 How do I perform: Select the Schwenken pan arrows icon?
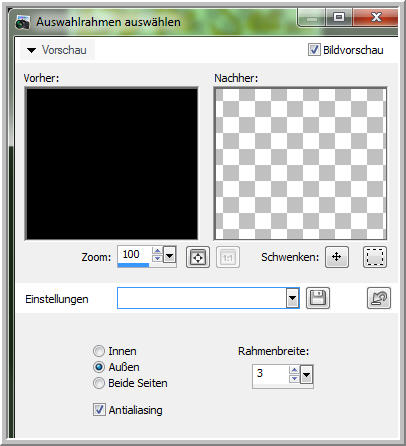(337, 257)
